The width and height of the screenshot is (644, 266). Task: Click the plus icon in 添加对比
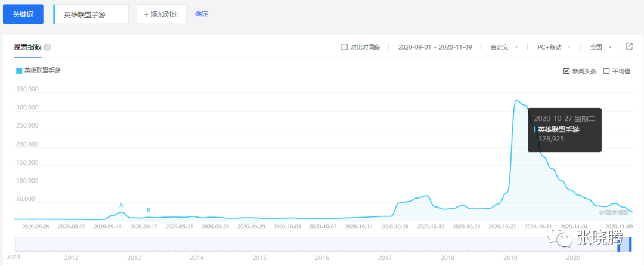pyautogui.click(x=146, y=14)
